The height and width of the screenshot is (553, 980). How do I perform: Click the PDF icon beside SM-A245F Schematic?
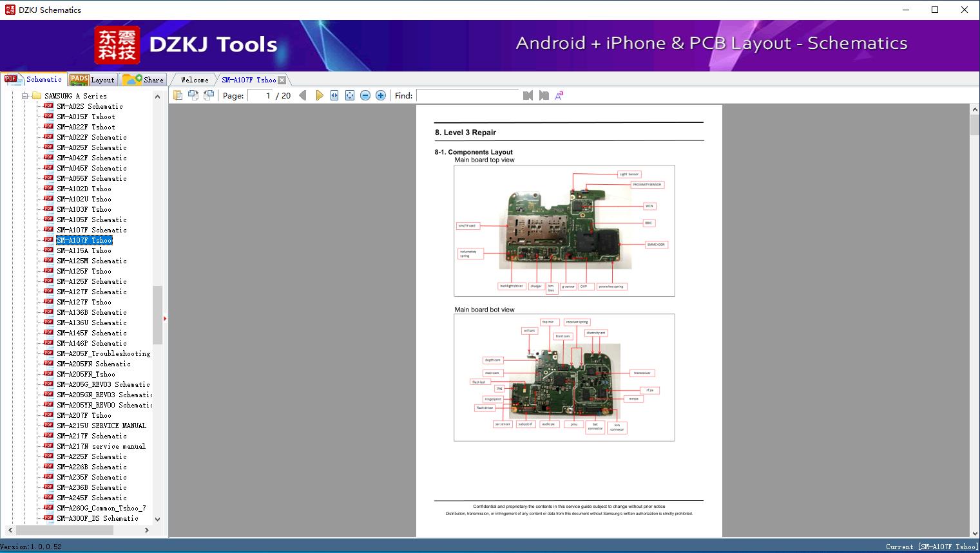pyautogui.click(x=48, y=497)
